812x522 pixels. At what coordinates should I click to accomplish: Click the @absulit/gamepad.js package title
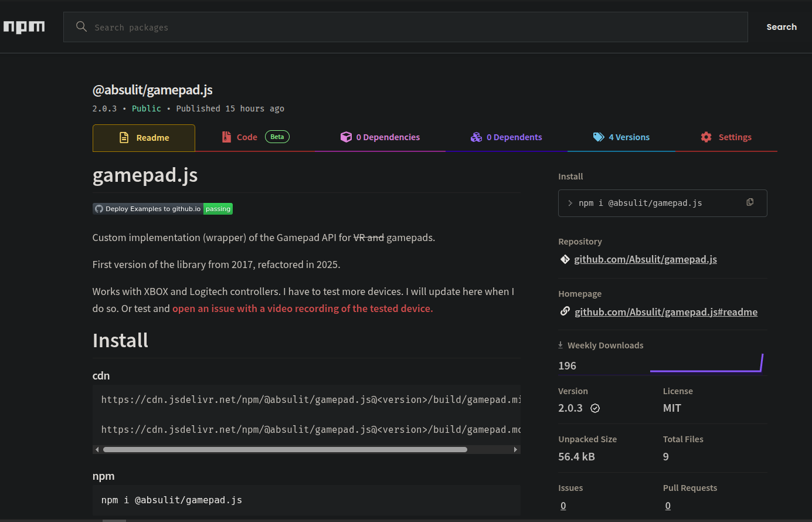coord(152,90)
